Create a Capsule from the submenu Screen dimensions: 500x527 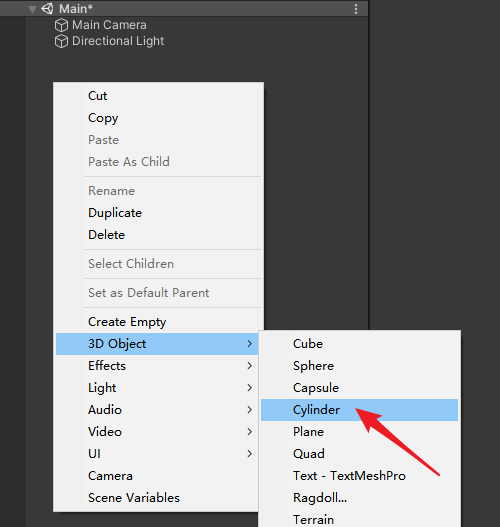click(360, 388)
